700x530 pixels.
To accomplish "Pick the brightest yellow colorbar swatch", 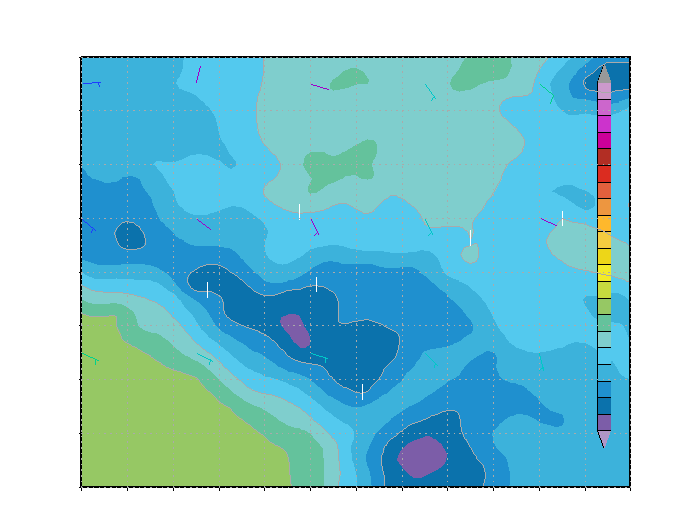I will (x=604, y=273).
